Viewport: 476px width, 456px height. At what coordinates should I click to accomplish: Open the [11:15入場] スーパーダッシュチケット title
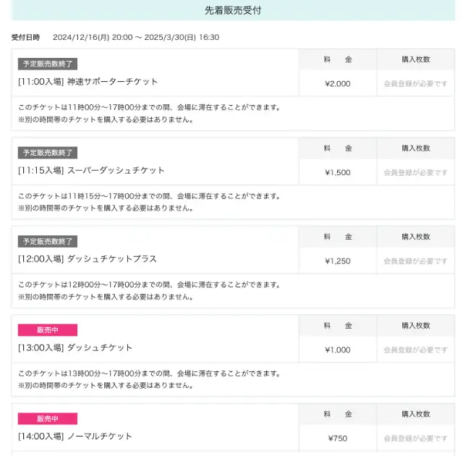click(x=91, y=171)
